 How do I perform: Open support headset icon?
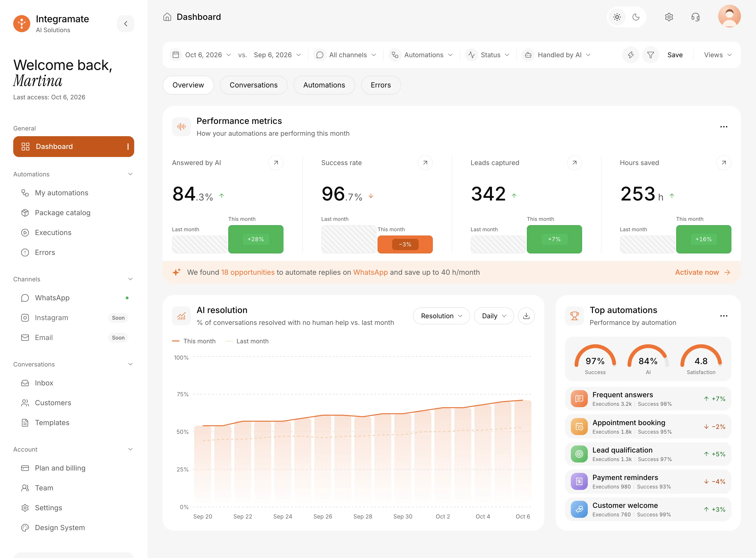695,17
